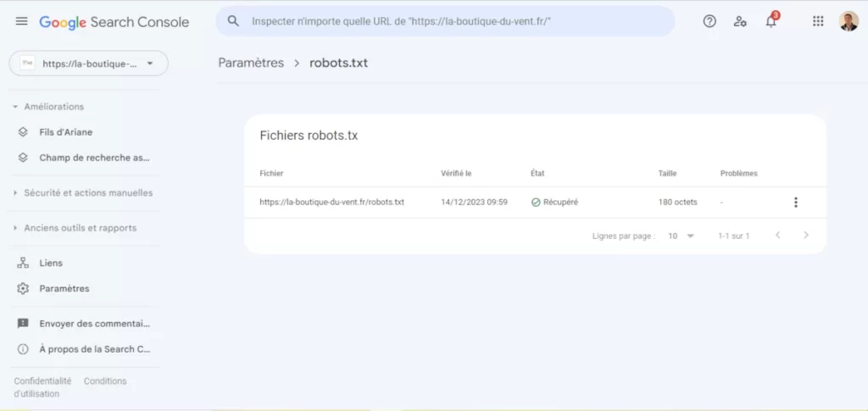Click the search magnifier icon

coord(234,21)
